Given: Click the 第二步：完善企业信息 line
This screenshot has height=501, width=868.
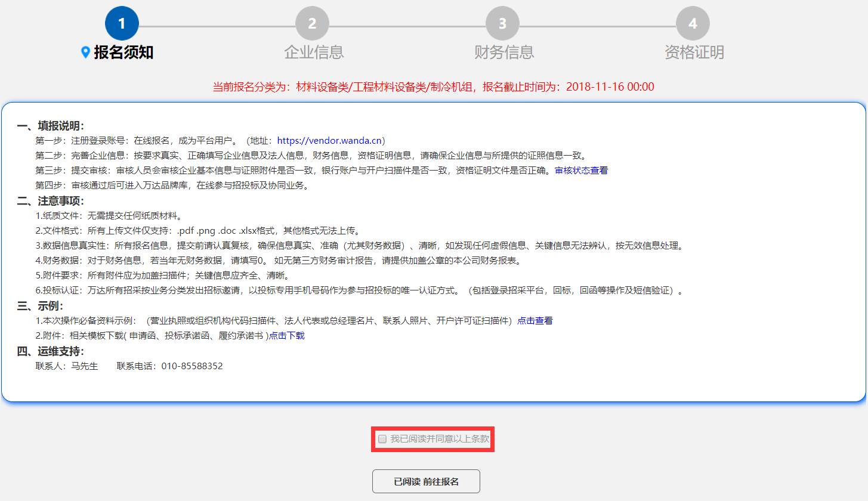Looking at the screenshot, I should pos(311,156).
